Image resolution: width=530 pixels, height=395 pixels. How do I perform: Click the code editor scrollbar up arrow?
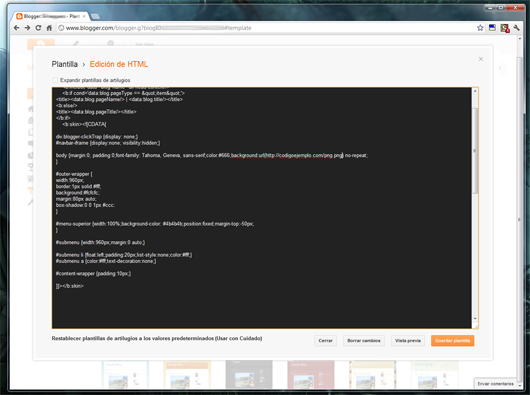click(x=475, y=91)
